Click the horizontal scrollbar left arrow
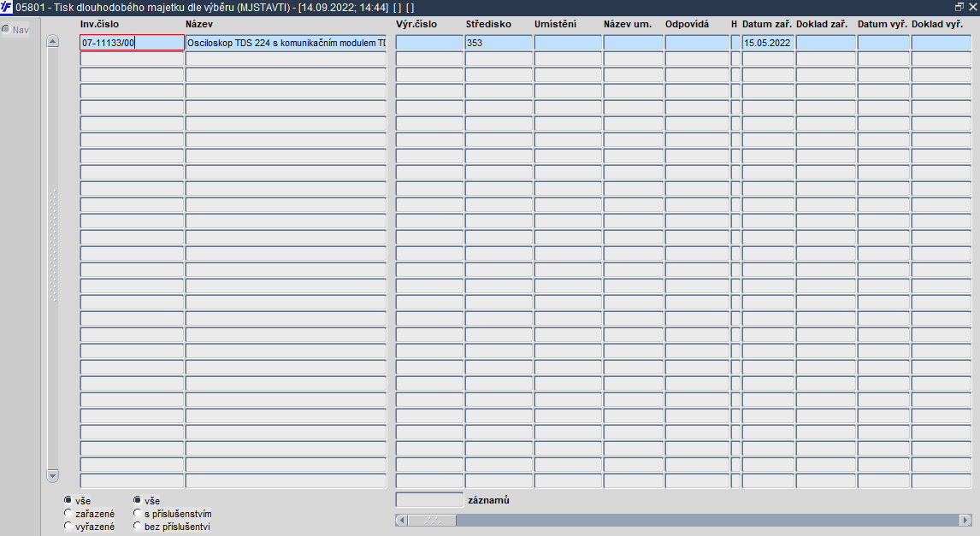This screenshot has height=536, width=980. (x=402, y=521)
